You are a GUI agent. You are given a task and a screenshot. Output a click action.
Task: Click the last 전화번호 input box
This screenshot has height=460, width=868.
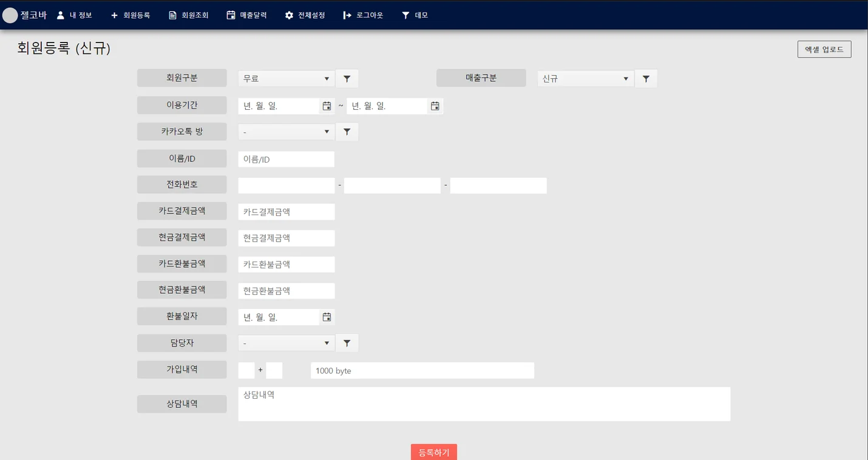click(498, 186)
